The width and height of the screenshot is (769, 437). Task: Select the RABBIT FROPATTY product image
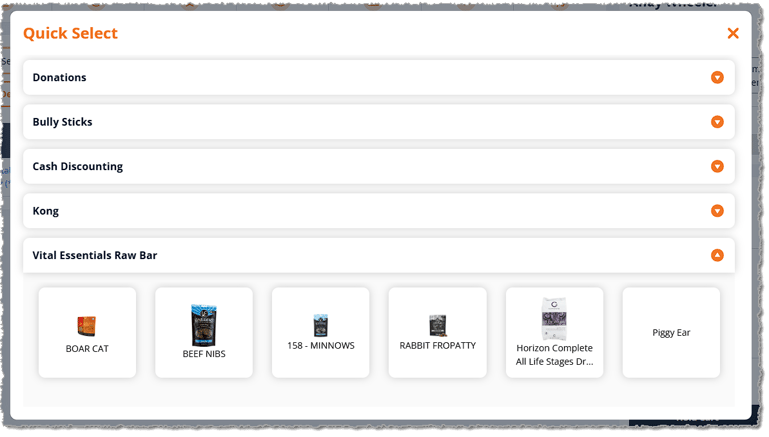click(x=437, y=326)
